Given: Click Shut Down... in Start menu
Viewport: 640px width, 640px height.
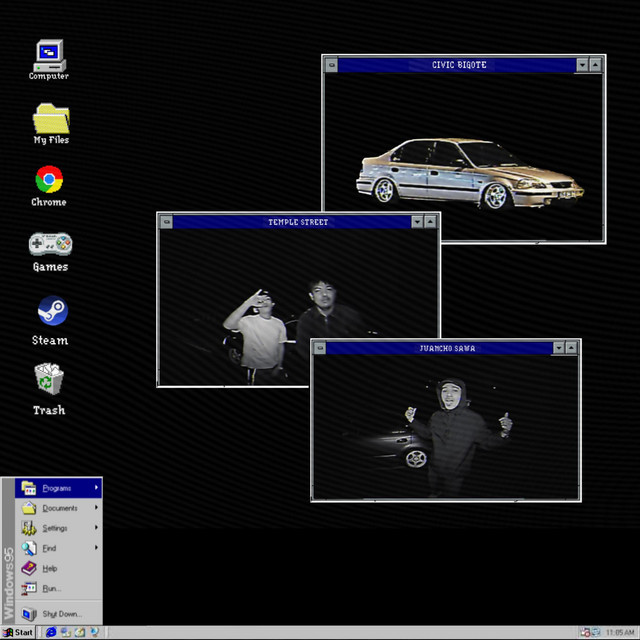Looking at the screenshot, I should tap(60, 614).
